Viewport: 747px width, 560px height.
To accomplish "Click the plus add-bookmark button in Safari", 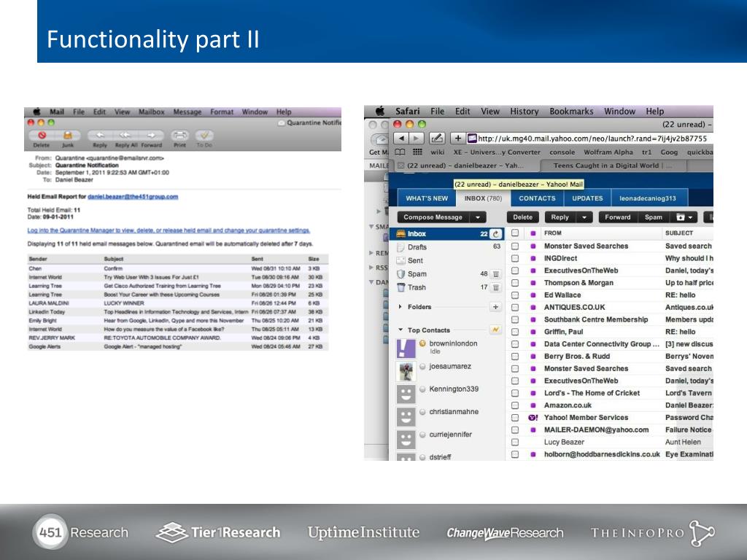I will pos(457,138).
